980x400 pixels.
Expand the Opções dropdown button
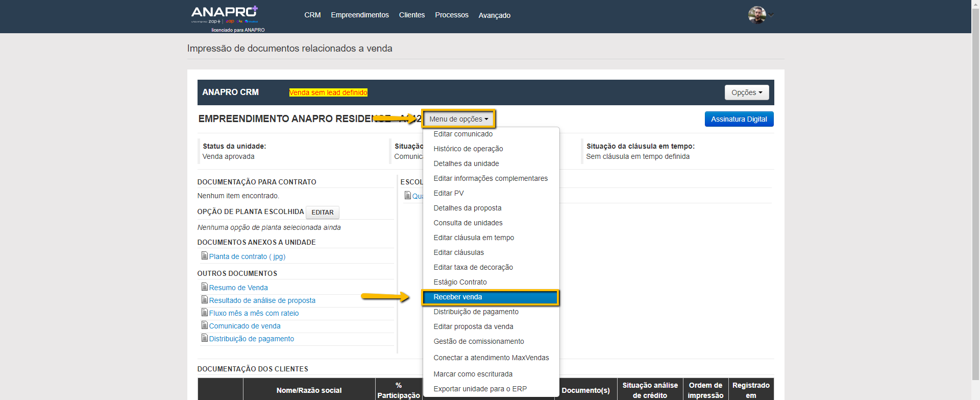tap(746, 92)
